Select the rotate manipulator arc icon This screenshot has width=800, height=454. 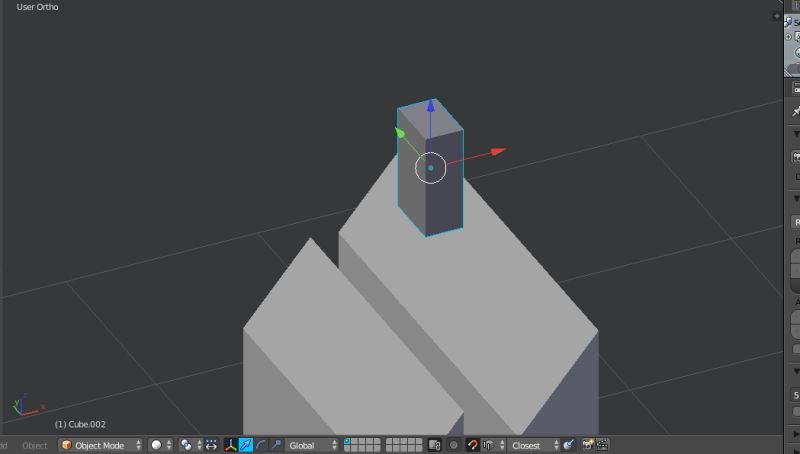pos(261,445)
